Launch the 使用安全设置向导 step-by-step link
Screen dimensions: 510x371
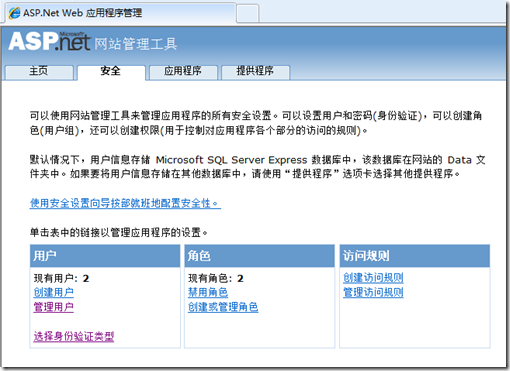tap(125, 203)
